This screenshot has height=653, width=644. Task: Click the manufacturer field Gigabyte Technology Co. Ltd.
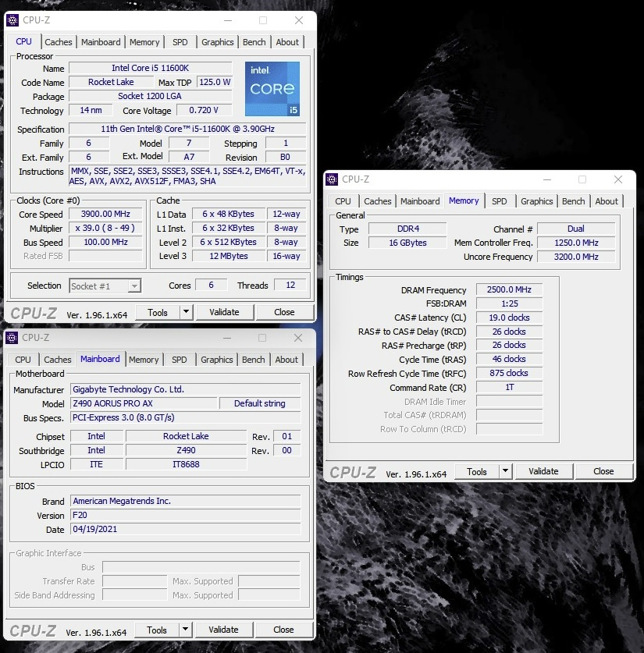tap(186, 389)
